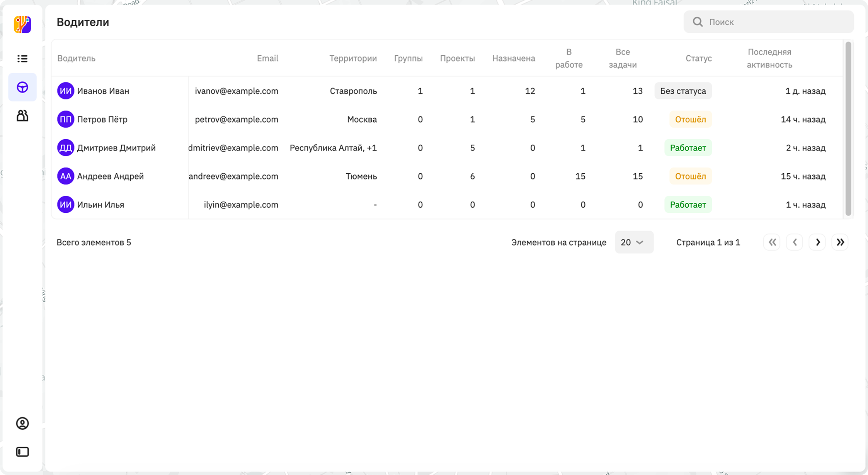Sort by Группы column header

[408, 58]
